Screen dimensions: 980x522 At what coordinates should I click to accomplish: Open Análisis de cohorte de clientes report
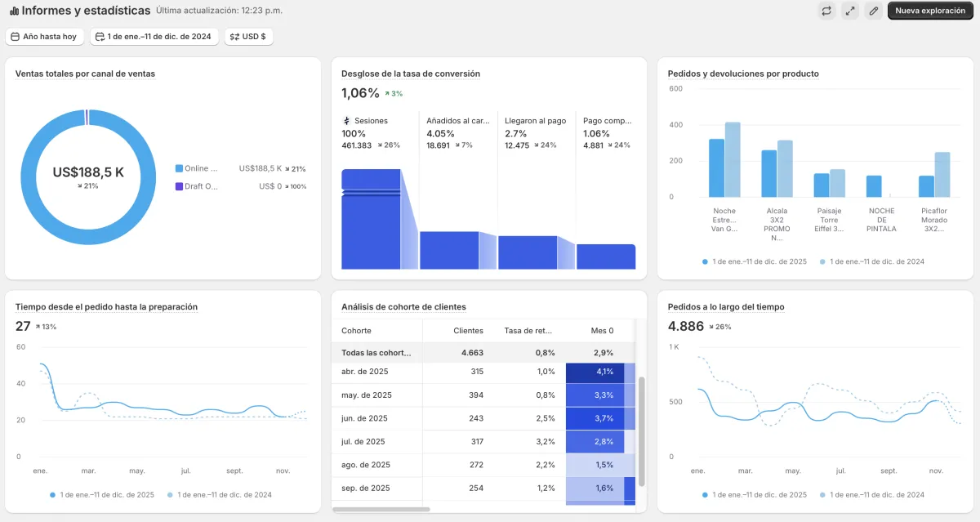403,307
